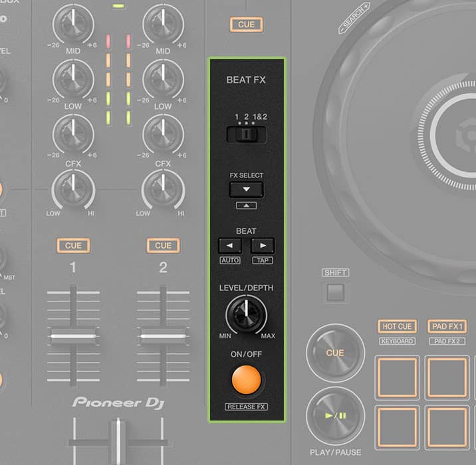Screen dimensions: 476x465
Task: Click the Beat FX channel selector switch
Action: click(247, 134)
